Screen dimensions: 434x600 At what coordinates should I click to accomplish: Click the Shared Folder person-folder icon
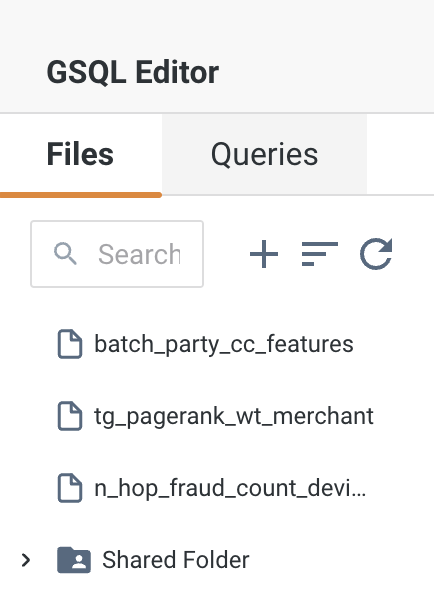coord(74,560)
